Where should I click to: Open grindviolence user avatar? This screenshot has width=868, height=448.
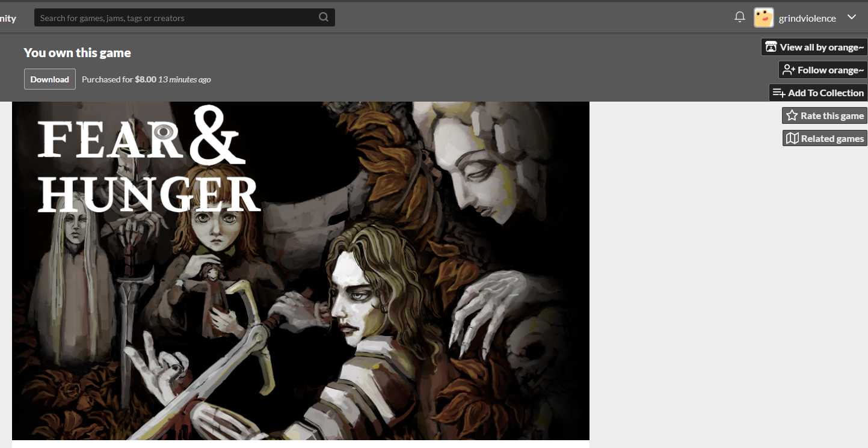764,17
